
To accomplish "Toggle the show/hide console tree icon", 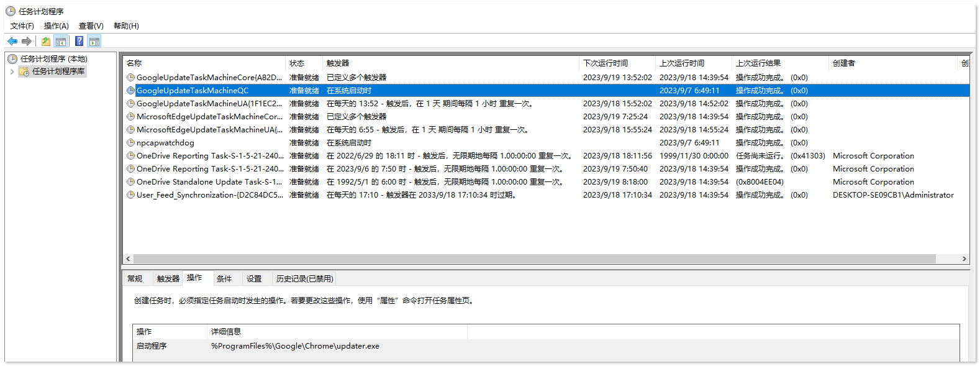I will tap(61, 42).
